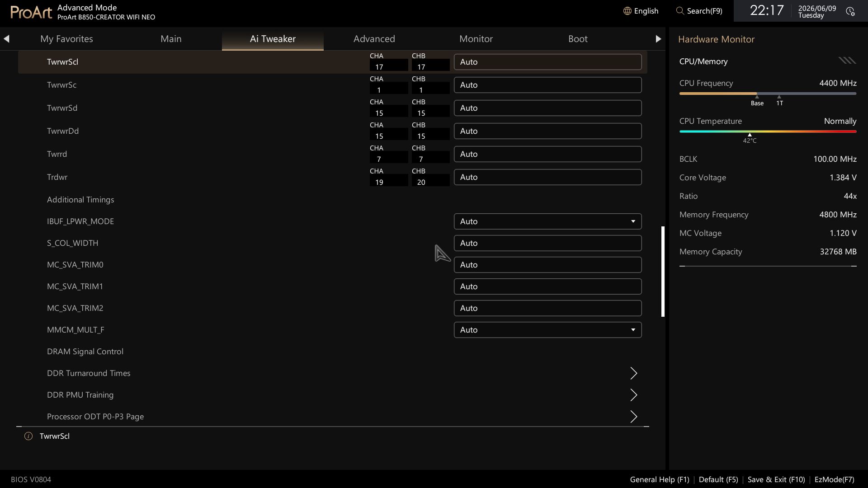Image resolution: width=868 pixels, height=488 pixels.
Task: Click the BCLK 100.00 MHz value
Action: point(835,159)
